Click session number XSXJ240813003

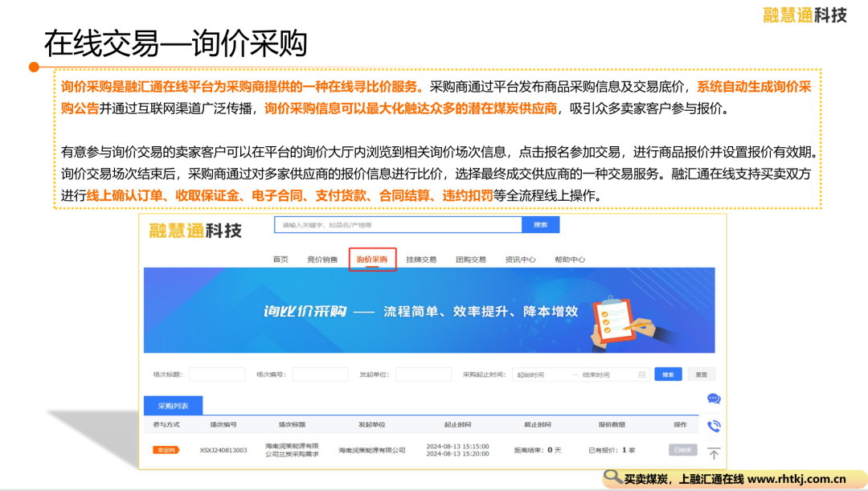pyautogui.click(x=223, y=450)
